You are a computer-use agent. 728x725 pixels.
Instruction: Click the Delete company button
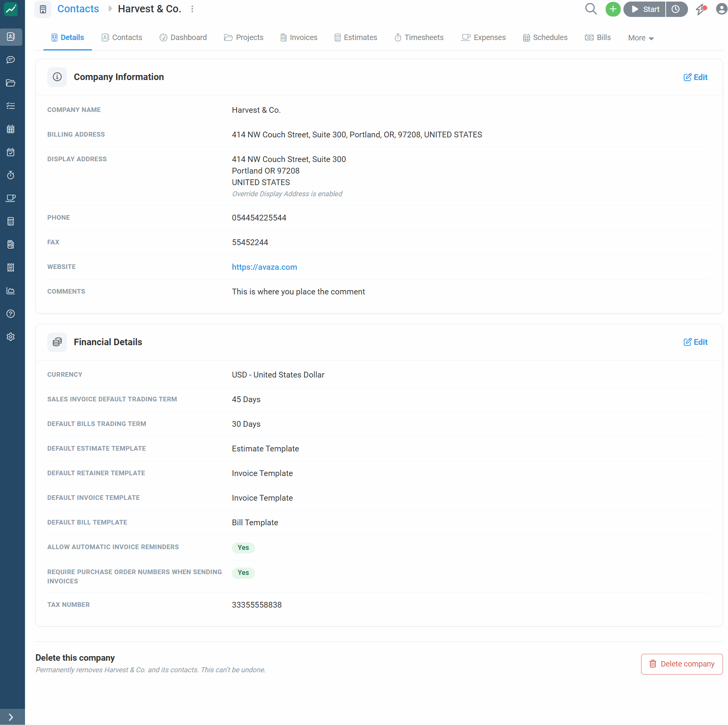pos(681,664)
